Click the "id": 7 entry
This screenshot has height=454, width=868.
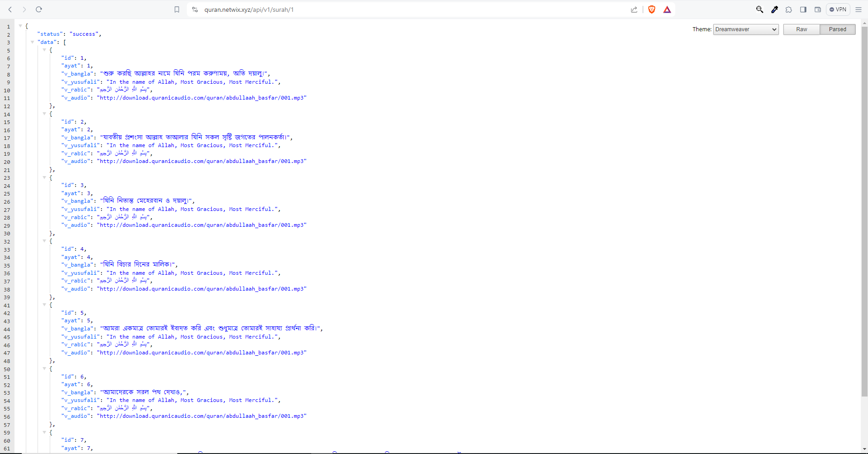click(x=74, y=440)
